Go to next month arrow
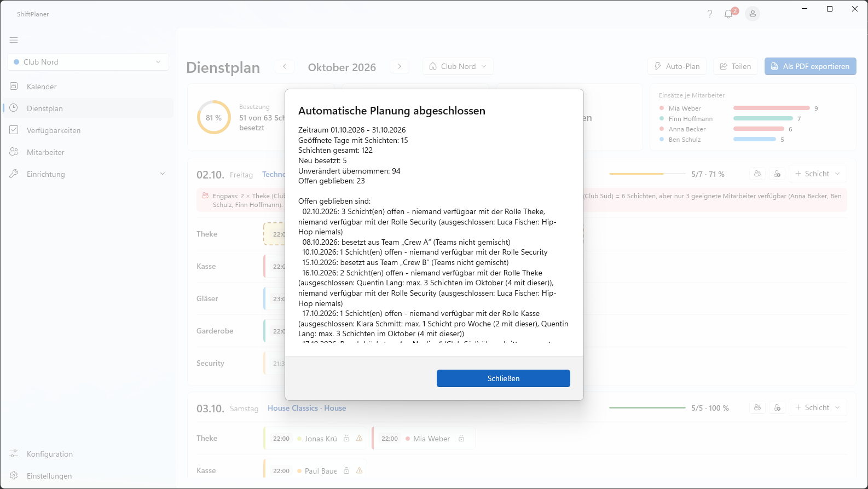Image resolution: width=868 pixels, height=489 pixels. pos(400,66)
